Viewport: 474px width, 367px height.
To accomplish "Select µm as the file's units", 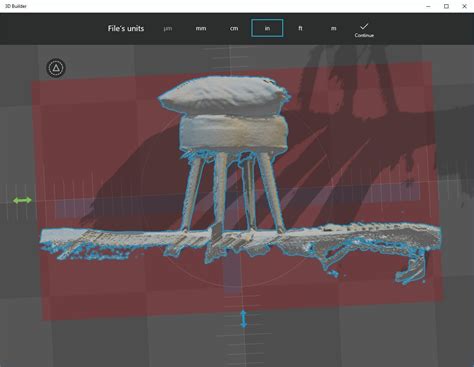I will point(168,28).
